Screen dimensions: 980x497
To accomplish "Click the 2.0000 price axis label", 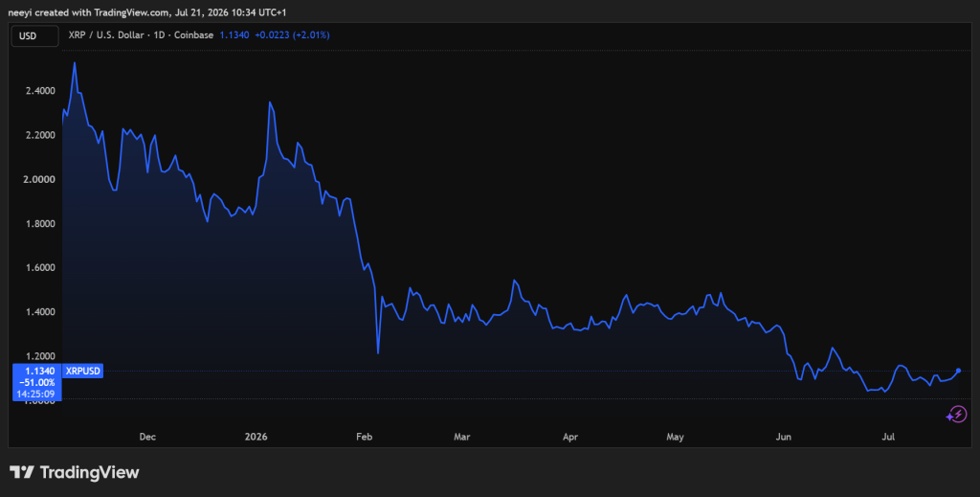I will click(41, 179).
